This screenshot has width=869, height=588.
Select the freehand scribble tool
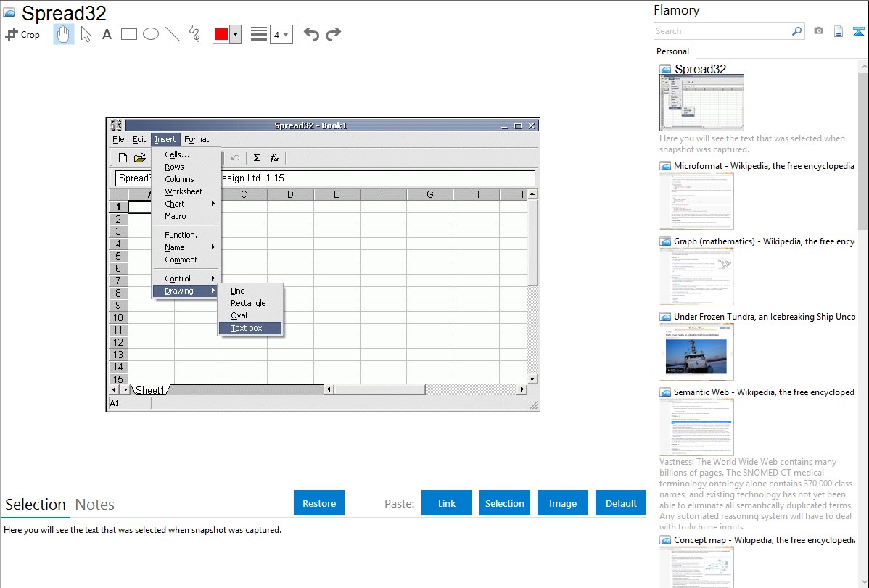click(x=194, y=34)
